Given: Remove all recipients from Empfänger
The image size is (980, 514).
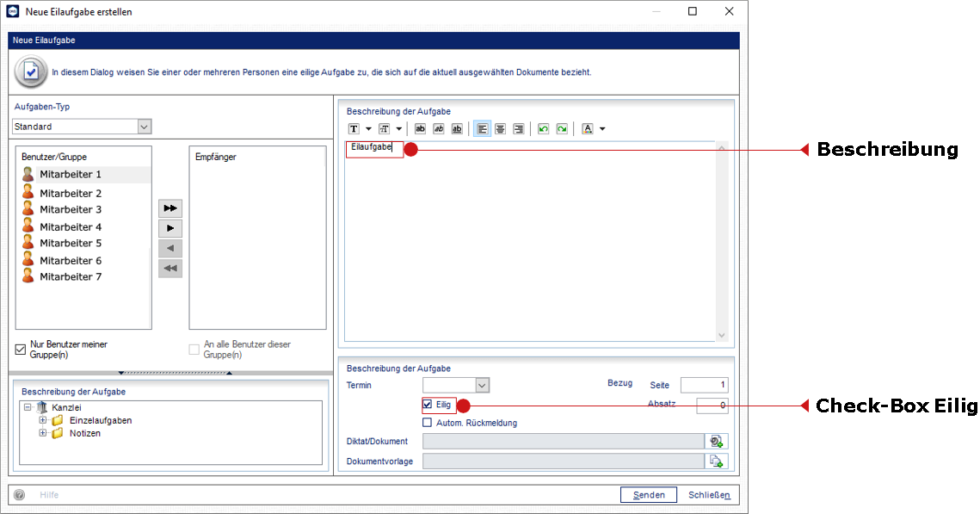Looking at the screenshot, I should [170, 269].
